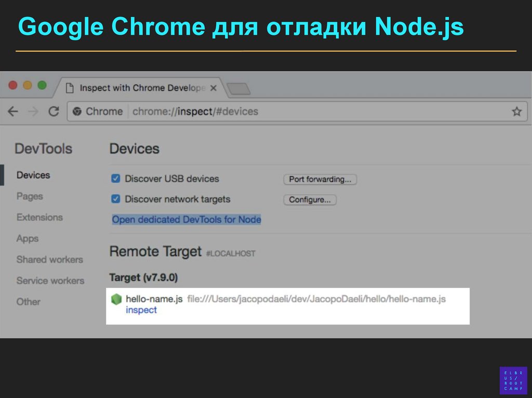The width and height of the screenshot is (532, 398).
Task: Click the #LOCALHOST label
Action: pyautogui.click(x=231, y=254)
